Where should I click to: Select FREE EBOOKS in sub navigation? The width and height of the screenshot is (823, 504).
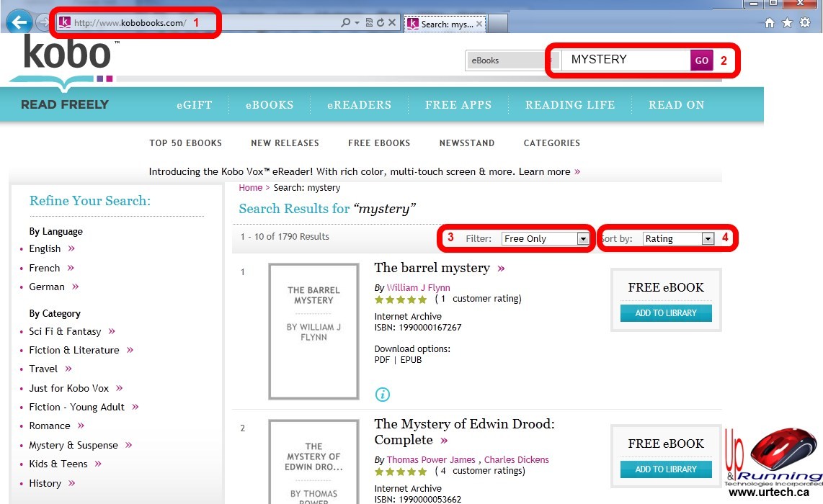tap(379, 143)
